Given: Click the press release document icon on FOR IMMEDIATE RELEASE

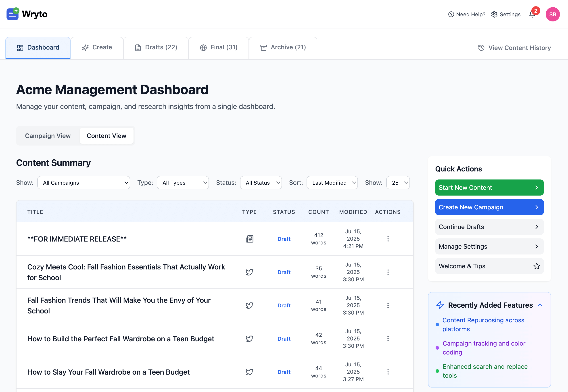Looking at the screenshot, I should click(250, 239).
